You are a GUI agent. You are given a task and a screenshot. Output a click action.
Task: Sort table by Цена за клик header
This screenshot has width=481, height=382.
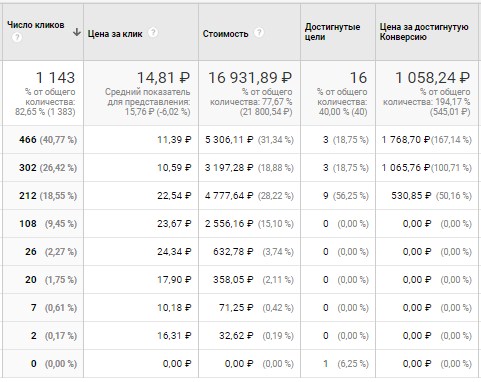115,34
